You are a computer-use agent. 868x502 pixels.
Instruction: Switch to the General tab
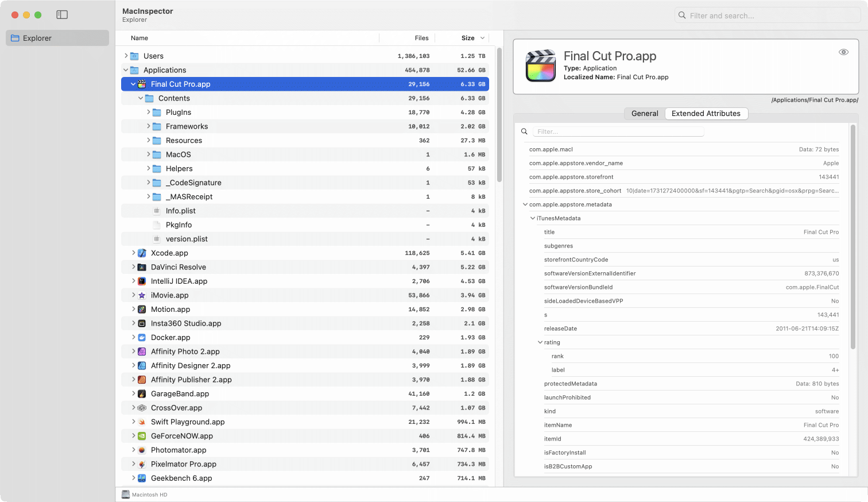[x=645, y=113]
